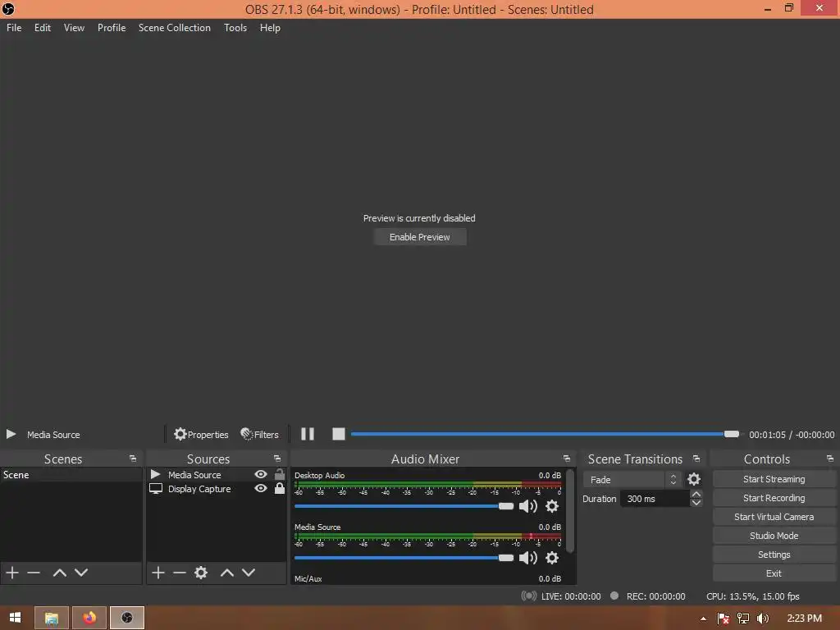Click Start Streaming
Viewport: 840px width, 630px height.
tap(774, 479)
